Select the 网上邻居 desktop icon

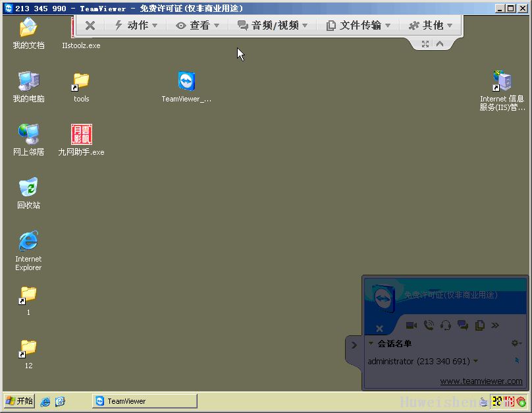tap(28, 140)
